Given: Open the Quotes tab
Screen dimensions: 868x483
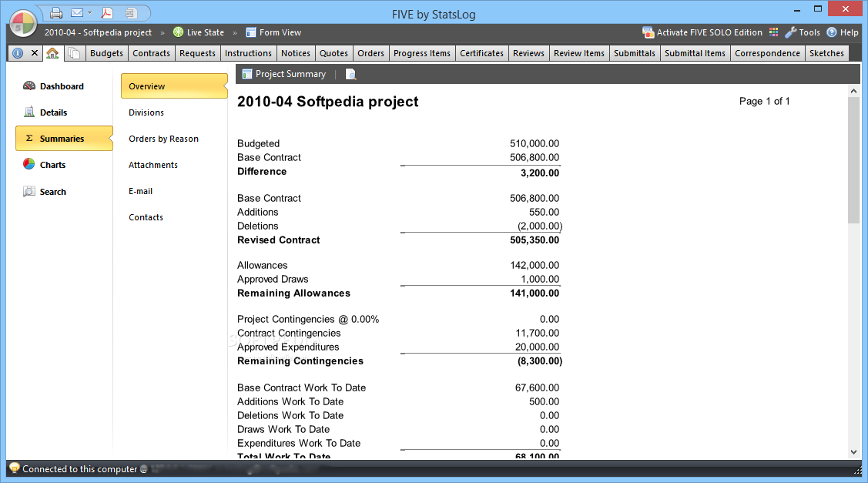Looking at the screenshot, I should (333, 53).
